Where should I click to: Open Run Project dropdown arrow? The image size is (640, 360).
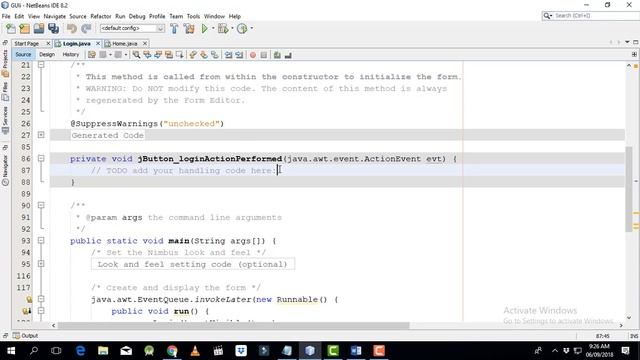pos(213,29)
